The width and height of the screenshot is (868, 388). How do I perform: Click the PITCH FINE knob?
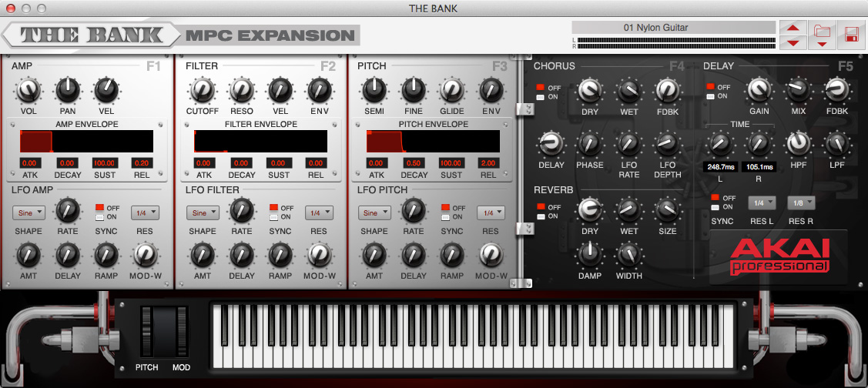[413, 90]
